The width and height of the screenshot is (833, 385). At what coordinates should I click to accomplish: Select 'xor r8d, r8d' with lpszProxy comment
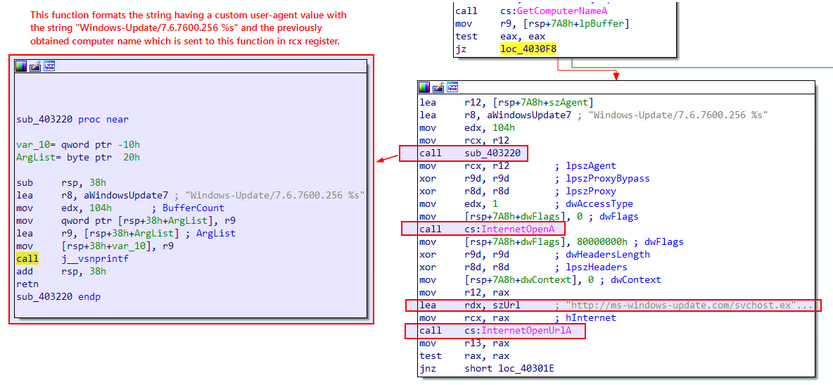pyautogui.click(x=517, y=191)
